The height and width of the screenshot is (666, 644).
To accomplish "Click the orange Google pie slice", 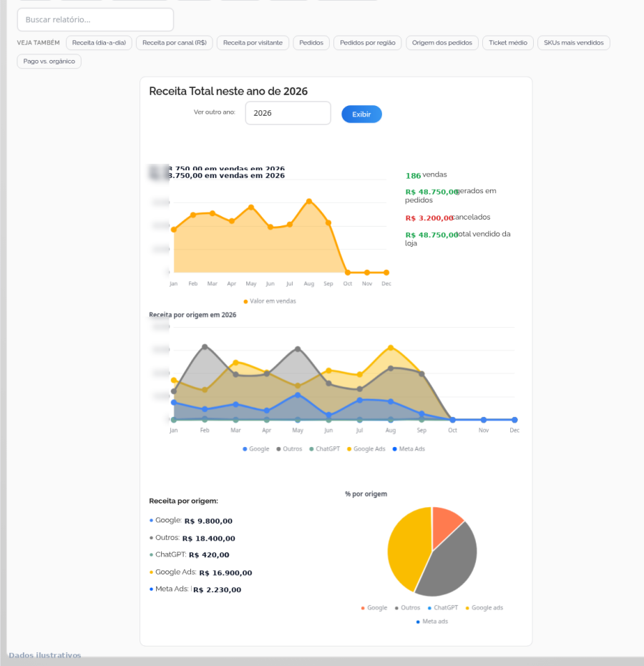I will (x=445, y=524).
